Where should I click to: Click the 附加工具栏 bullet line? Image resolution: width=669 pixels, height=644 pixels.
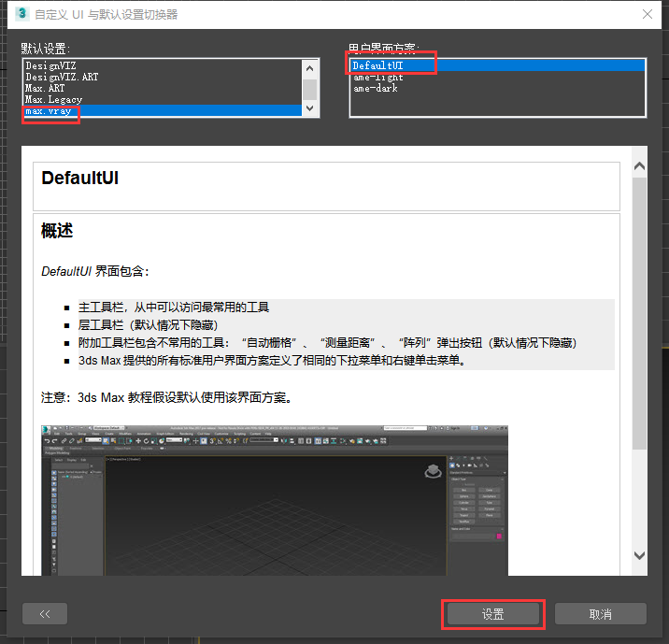(x=327, y=343)
